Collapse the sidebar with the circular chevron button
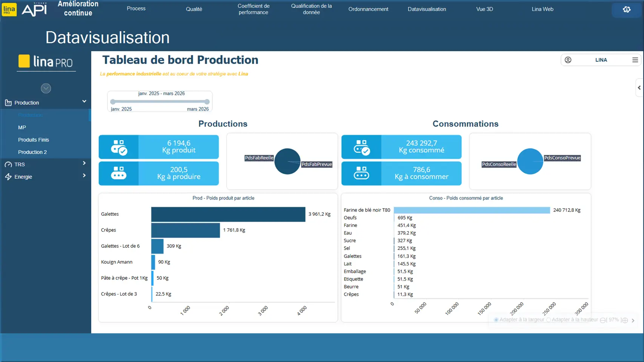The image size is (644, 362). click(46, 88)
